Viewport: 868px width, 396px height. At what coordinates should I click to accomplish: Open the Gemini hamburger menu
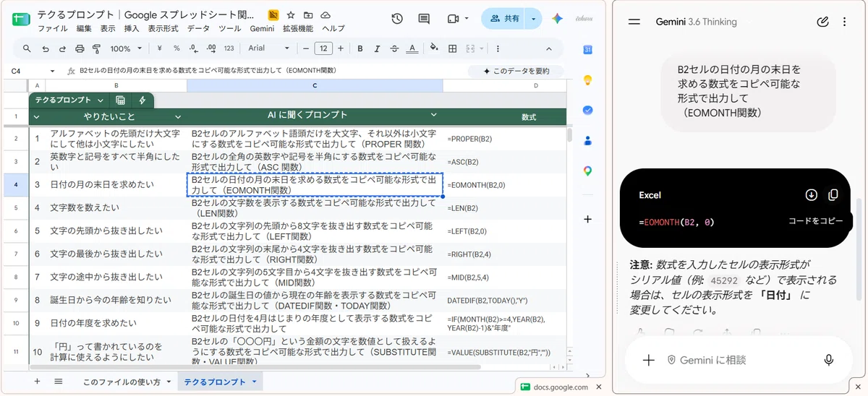[634, 22]
